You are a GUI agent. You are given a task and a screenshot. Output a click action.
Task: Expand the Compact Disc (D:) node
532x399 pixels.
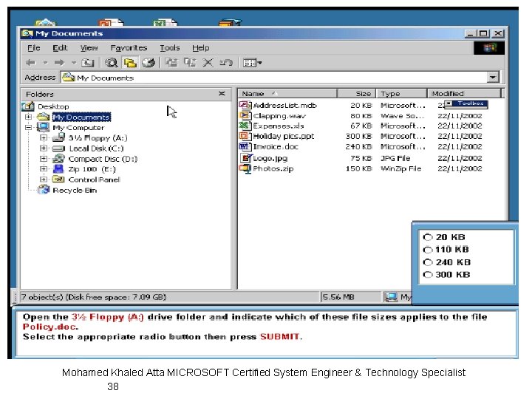pyautogui.click(x=44, y=158)
